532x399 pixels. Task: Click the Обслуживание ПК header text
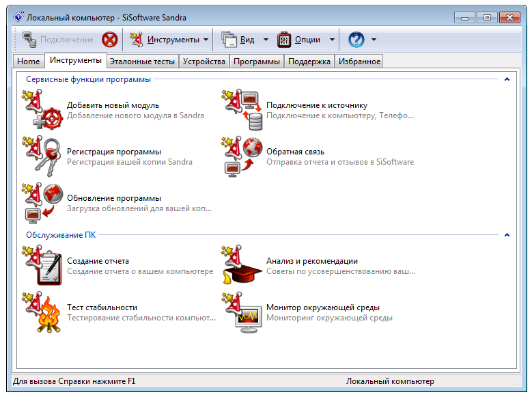[61, 234]
